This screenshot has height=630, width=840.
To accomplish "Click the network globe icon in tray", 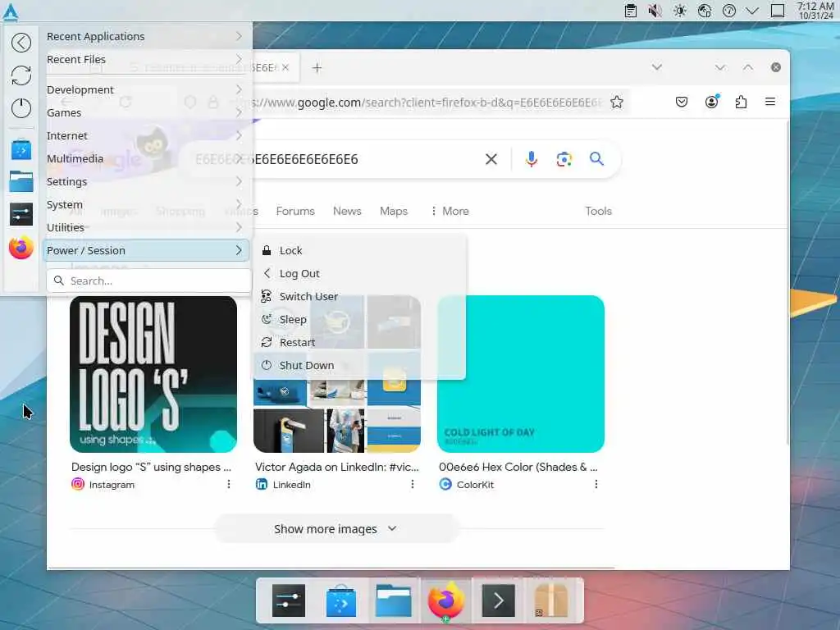I will coord(705,11).
